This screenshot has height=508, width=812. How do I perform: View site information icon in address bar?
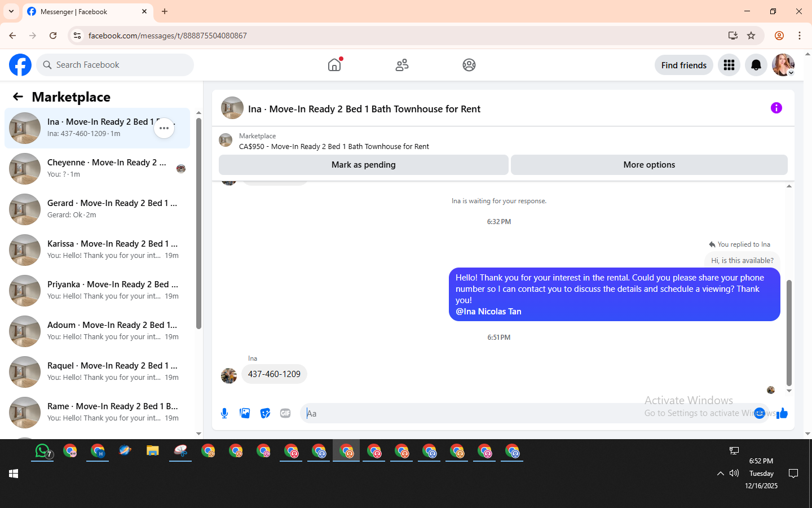(77, 36)
